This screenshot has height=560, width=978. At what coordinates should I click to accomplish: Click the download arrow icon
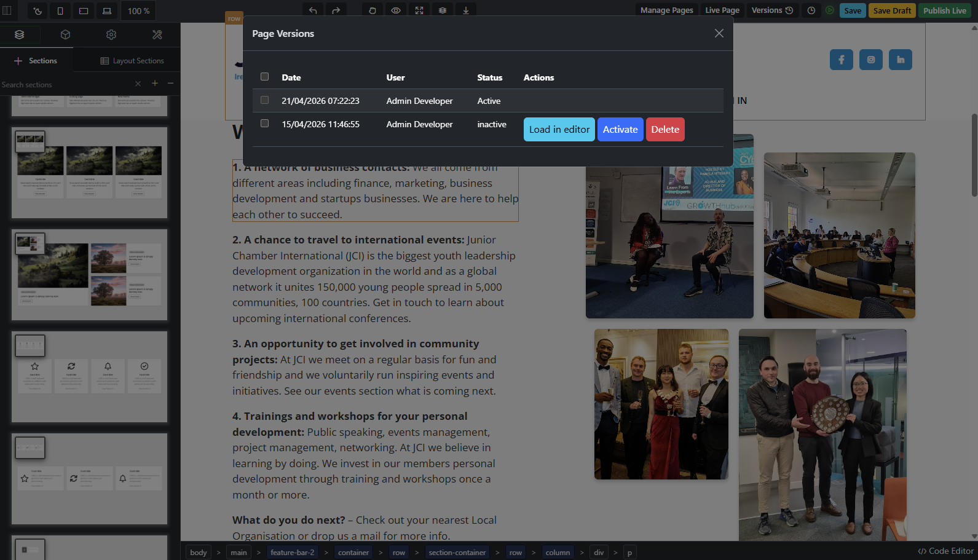pyautogui.click(x=466, y=10)
